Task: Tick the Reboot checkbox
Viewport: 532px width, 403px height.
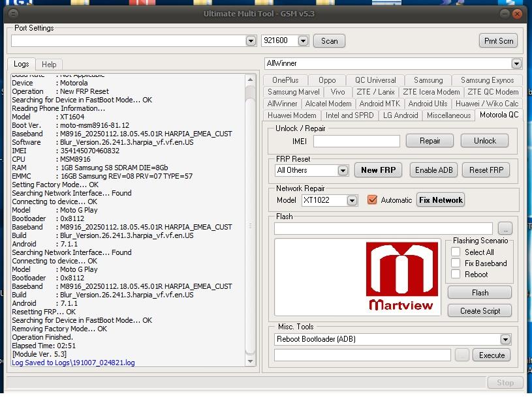Action: point(456,274)
